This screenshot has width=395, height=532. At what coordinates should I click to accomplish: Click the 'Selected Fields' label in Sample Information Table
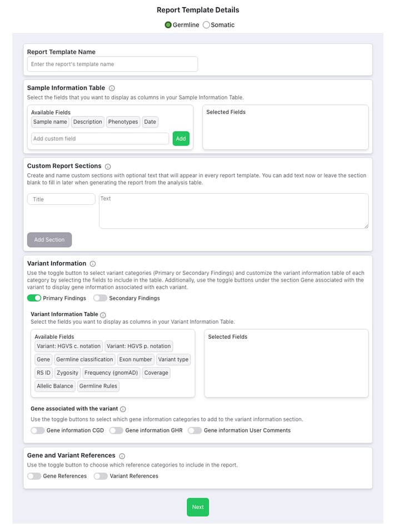click(226, 112)
